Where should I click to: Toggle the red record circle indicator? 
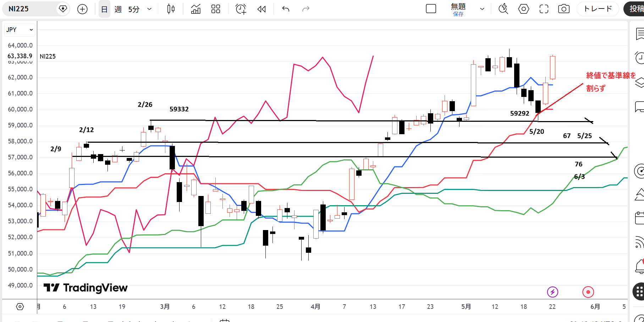[x=588, y=292]
